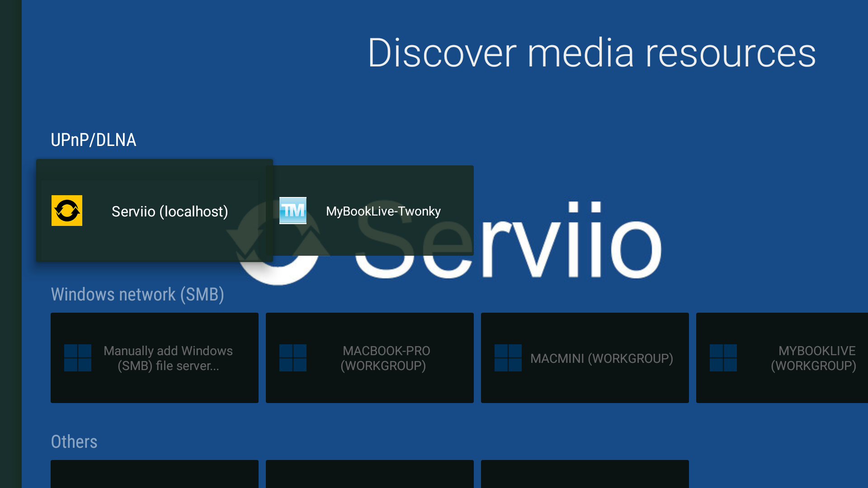Click the Windows icon on MYBOOKLIVE tile
Image resolution: width=868 pixels, height=488 pixels.
(x=724, y=358)
